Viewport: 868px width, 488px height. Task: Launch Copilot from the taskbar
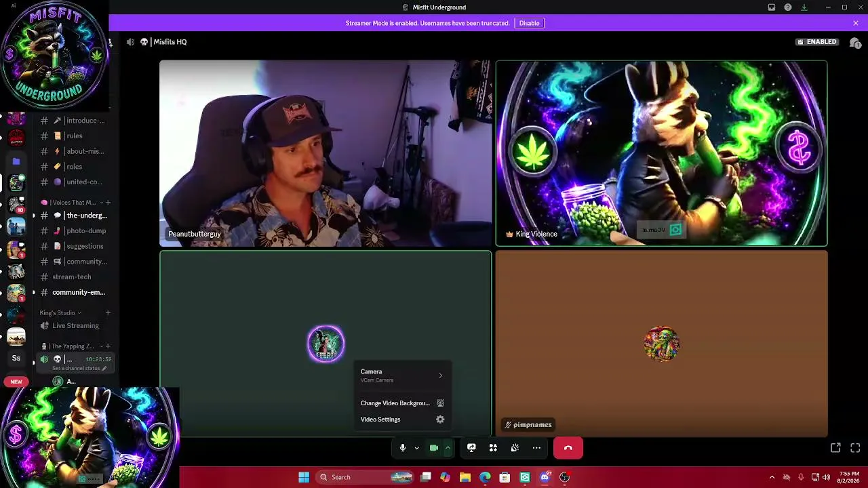(445, 477)
